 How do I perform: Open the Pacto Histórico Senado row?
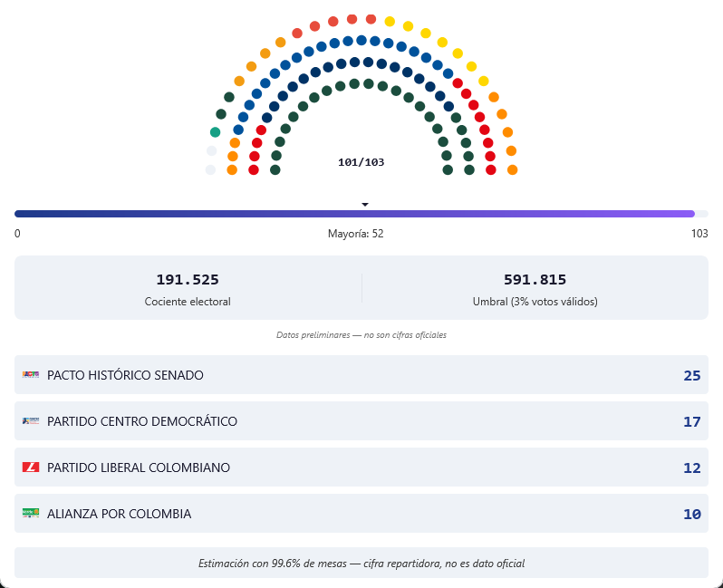361,375
